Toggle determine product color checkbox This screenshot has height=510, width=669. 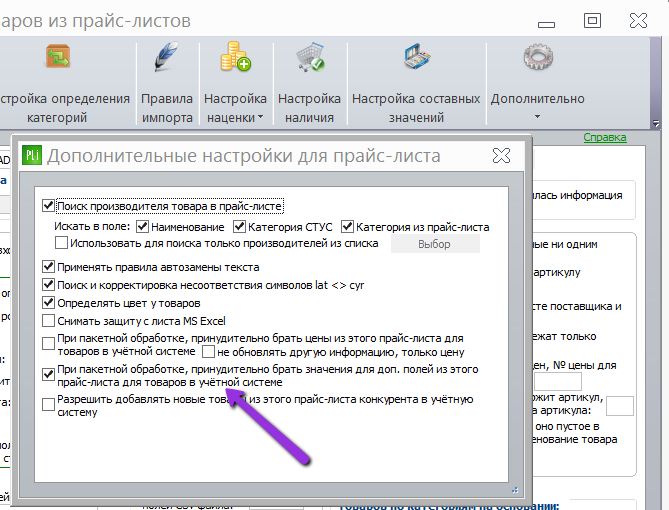[x=48, y=303]
